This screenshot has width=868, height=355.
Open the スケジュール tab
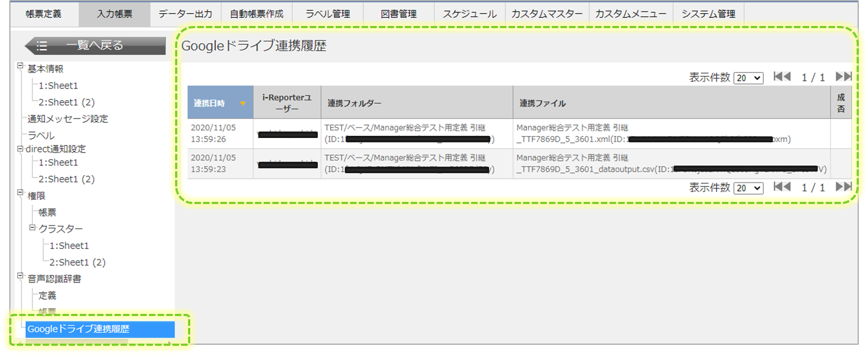click(x=469, y=14)
